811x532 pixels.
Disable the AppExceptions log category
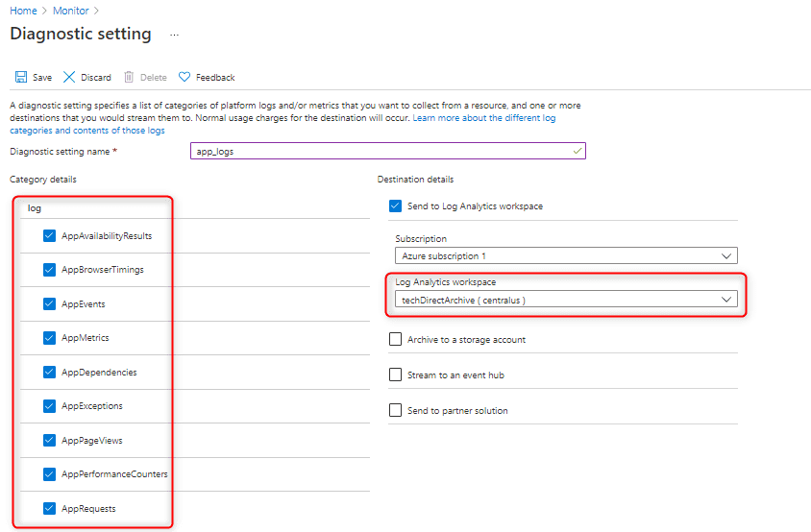pos(49,406)
